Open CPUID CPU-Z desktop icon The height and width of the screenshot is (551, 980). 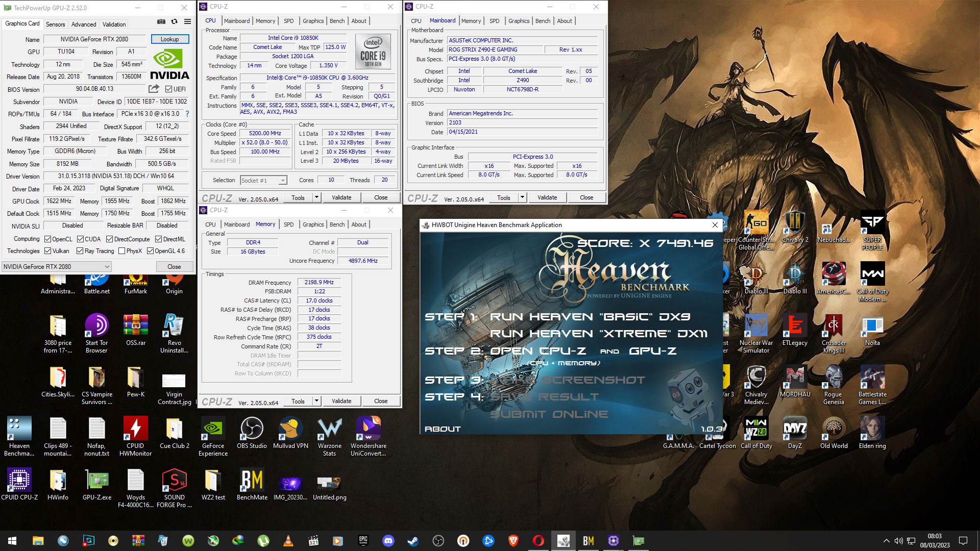pos(19,484)
